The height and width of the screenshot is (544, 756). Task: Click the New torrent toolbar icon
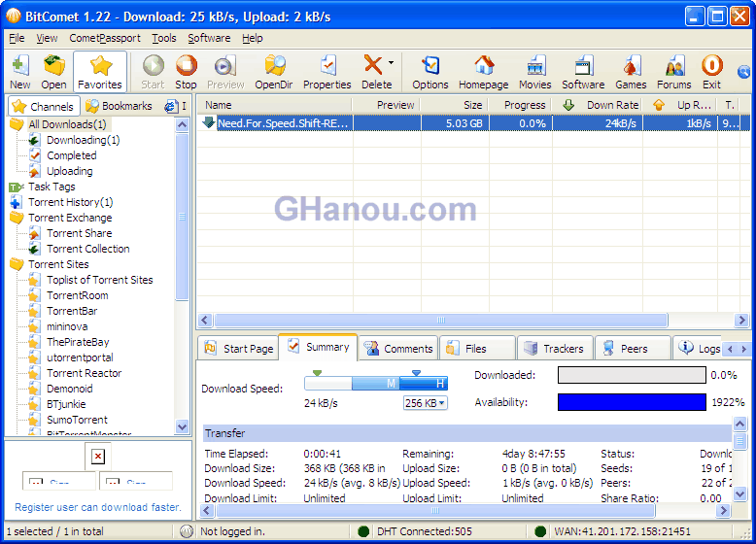(19, 72)
